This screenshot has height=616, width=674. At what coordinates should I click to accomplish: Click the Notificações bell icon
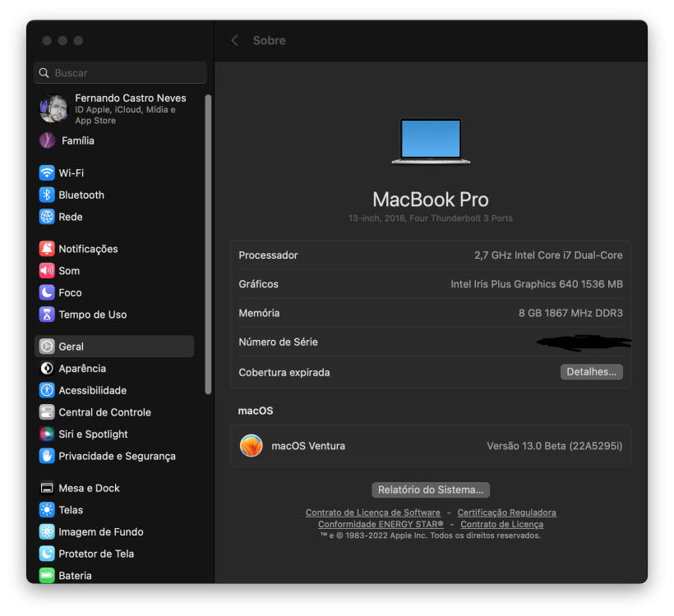pos(47,249)
